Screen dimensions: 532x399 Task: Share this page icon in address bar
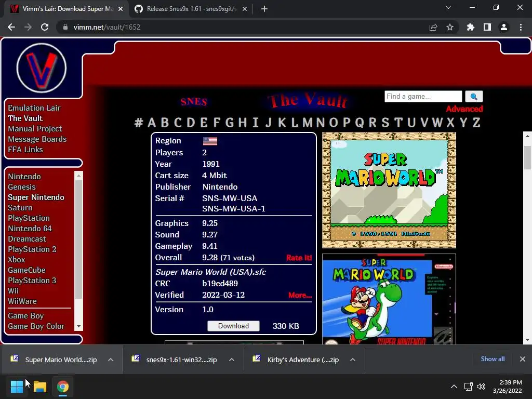click(x=433, y=27)
